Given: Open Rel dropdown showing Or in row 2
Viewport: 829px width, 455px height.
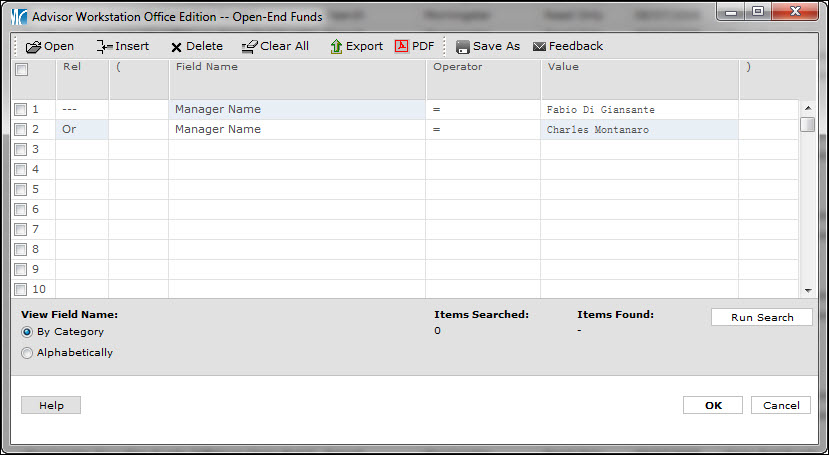Looking at the screenshot, I should (x=81, y=130).
